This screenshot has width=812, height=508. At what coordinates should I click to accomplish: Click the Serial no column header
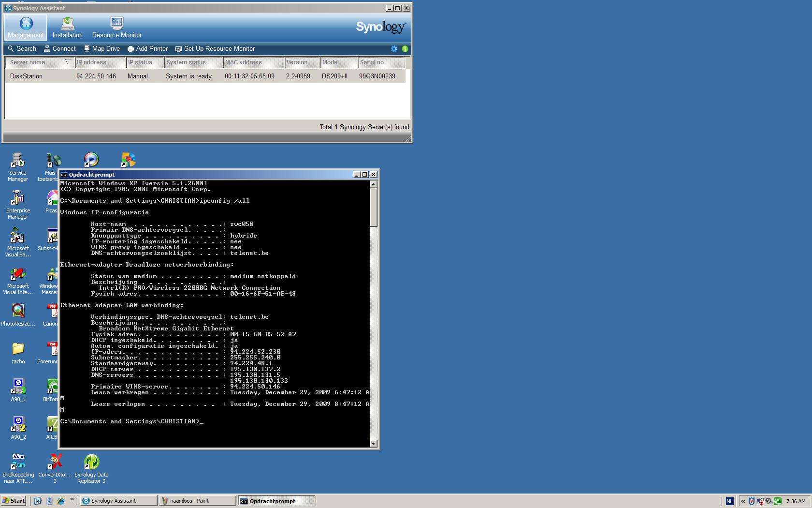point(382,62)
